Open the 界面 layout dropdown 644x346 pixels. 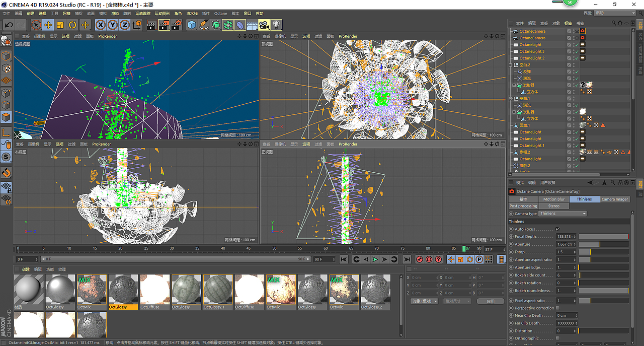click(614, 13)
